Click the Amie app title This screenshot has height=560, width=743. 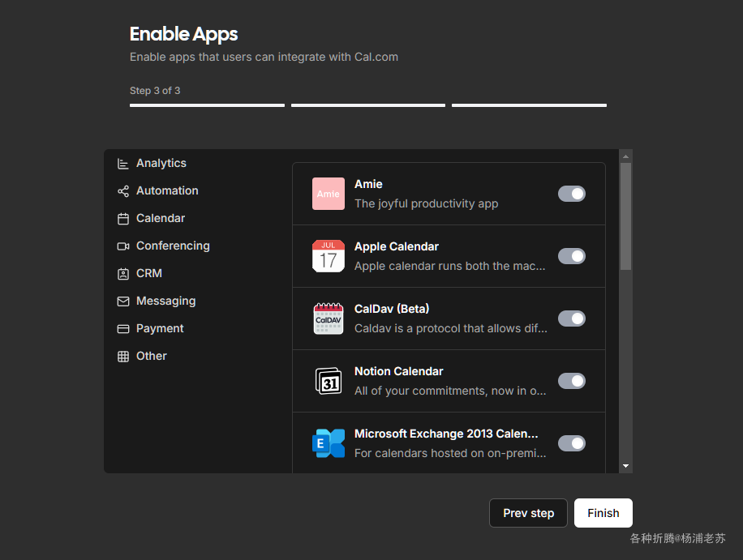368,184
